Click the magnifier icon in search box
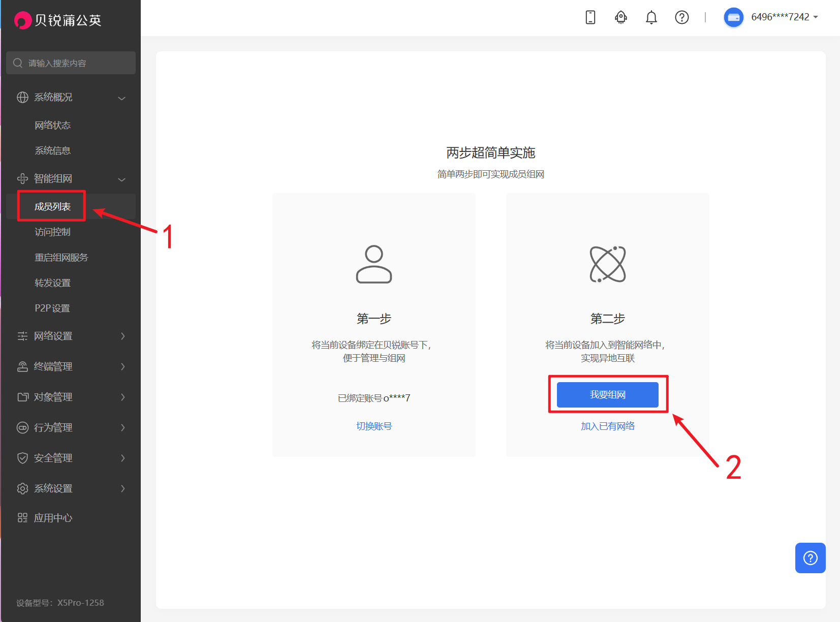Screen dimensions: 840x622 tap(18, 63)
